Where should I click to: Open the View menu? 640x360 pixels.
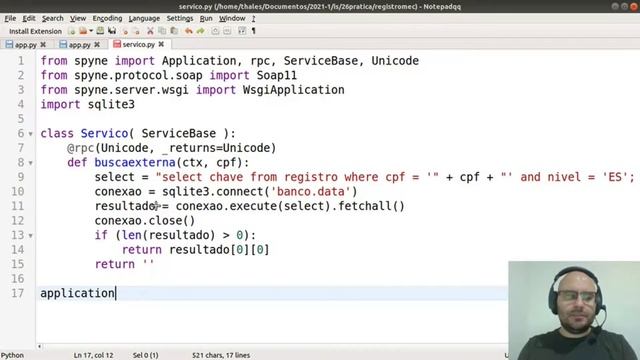click(x=78, y=18)
